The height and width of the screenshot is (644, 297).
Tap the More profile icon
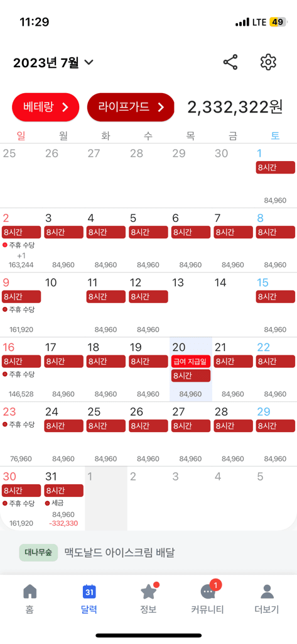[x=267, y=592]
